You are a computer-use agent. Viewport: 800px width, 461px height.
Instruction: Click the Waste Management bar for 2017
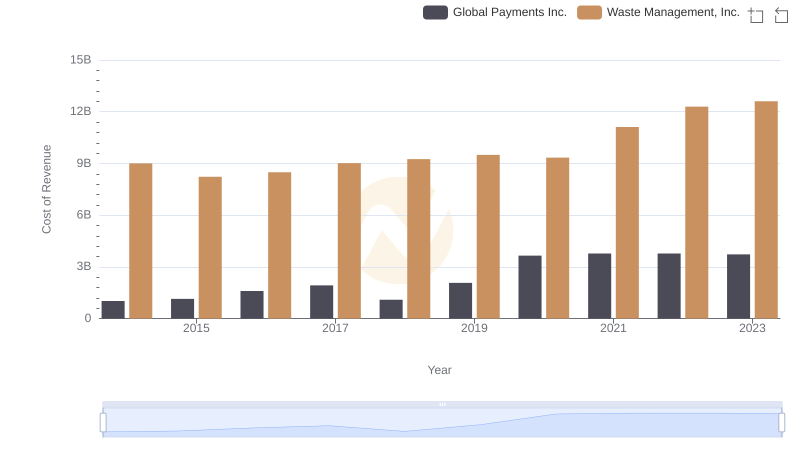(349, 241)
